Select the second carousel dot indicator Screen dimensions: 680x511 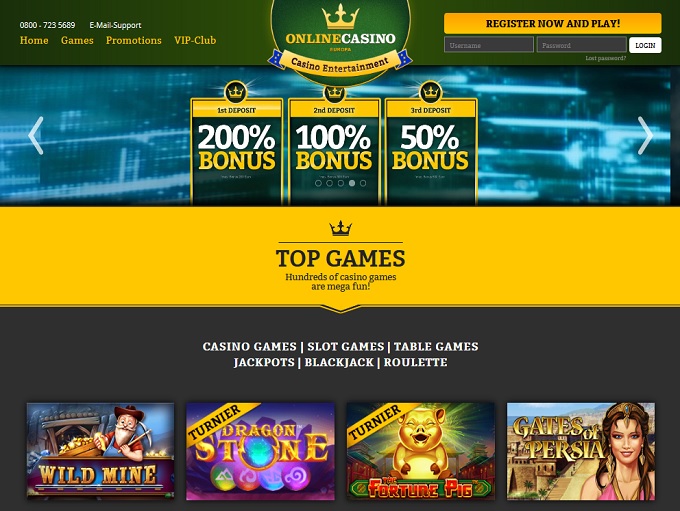330,183
